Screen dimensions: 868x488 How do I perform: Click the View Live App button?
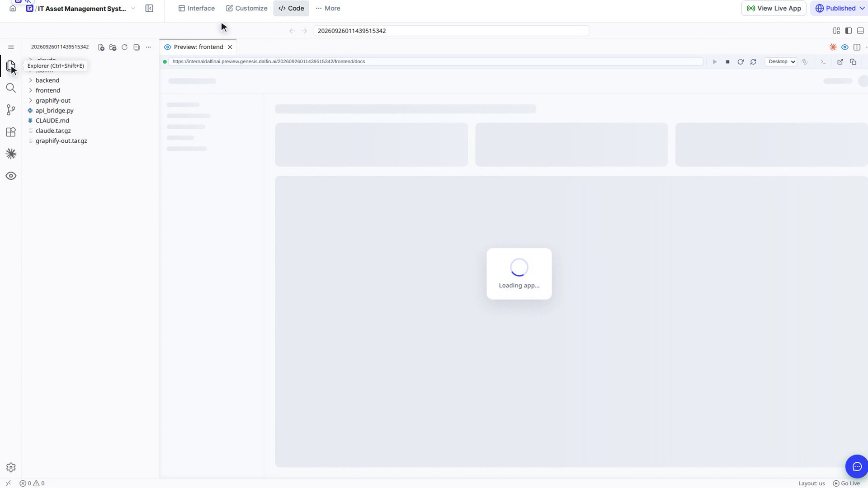tap(774, 8)
